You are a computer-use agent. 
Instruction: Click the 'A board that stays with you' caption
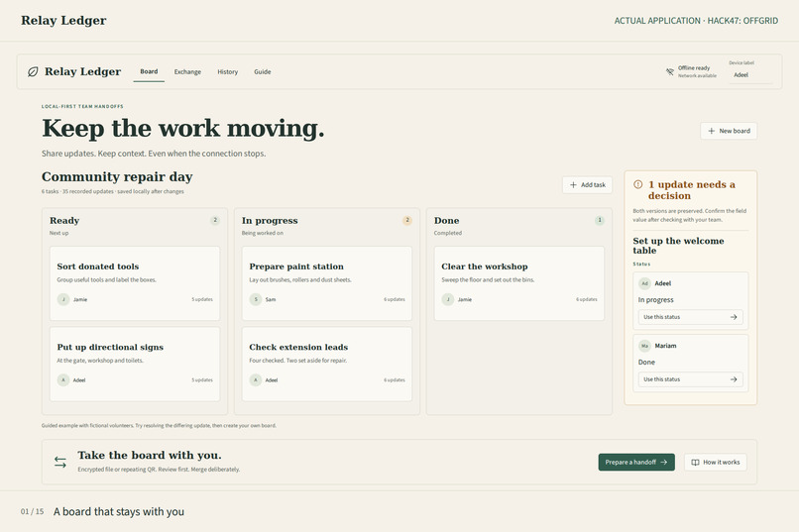coord(119,511)
